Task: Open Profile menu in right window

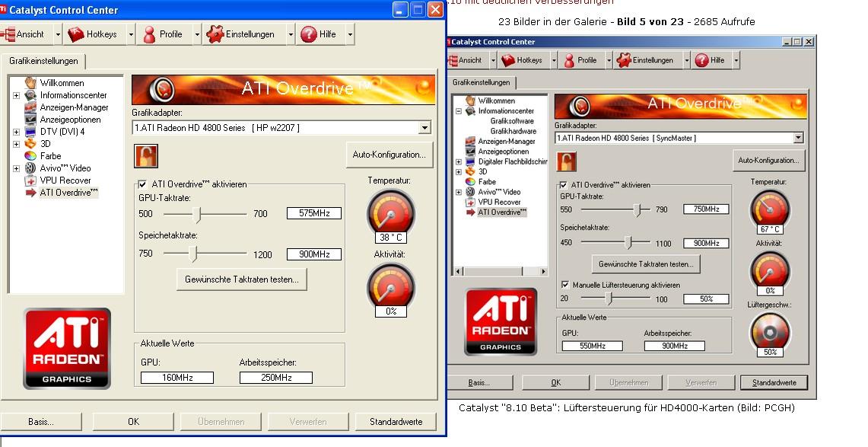Action: [582, 60]
